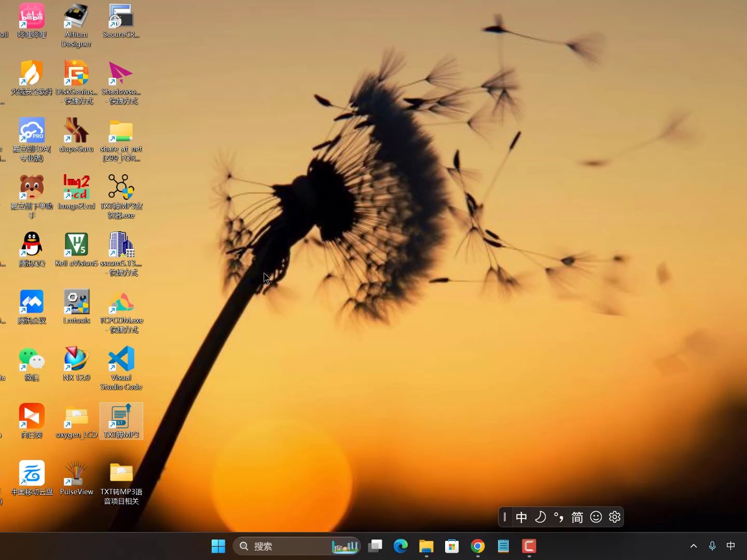The width and height of the screenshot is (747, 560).
Task: Expand the hidden system tray icons chevron
Action: pyautogui.click(x=694, y=546)
